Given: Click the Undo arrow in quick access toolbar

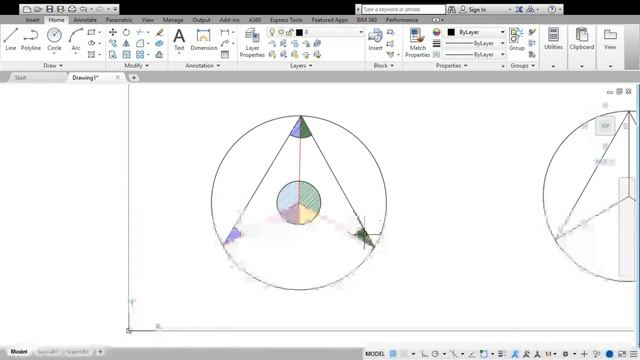Looking at the screenshot, I should [83, 9].
